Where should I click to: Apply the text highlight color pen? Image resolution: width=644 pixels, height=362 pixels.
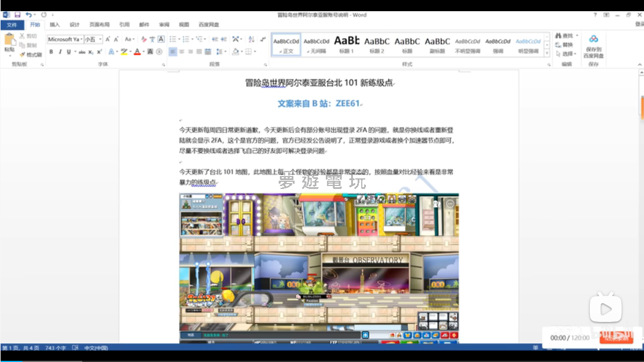(x=124, y=52)
